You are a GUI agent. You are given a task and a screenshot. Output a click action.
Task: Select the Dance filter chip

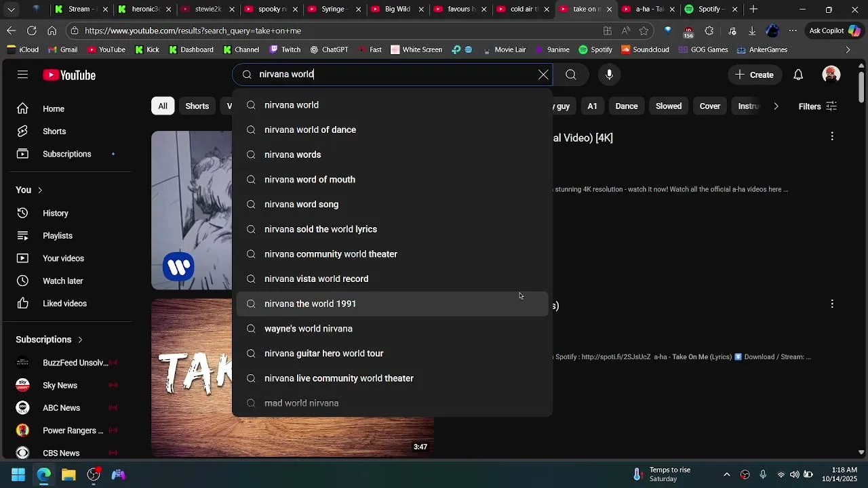coord(627,106)
